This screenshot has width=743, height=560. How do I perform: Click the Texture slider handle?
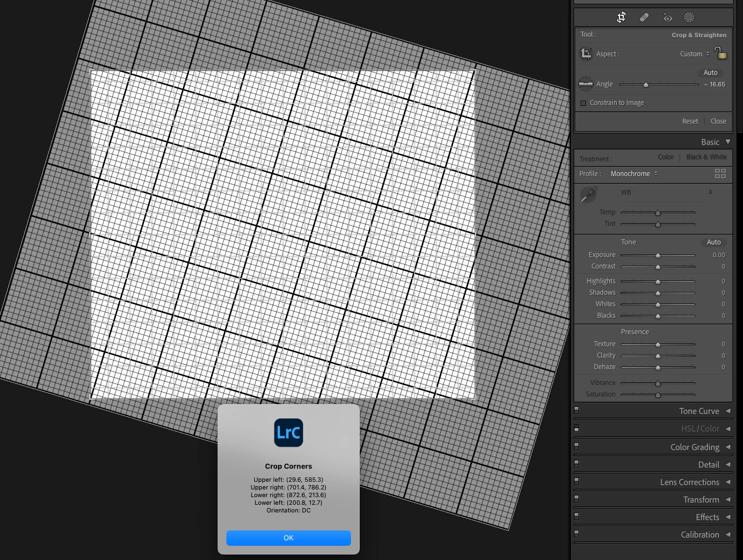coord(658,345)
